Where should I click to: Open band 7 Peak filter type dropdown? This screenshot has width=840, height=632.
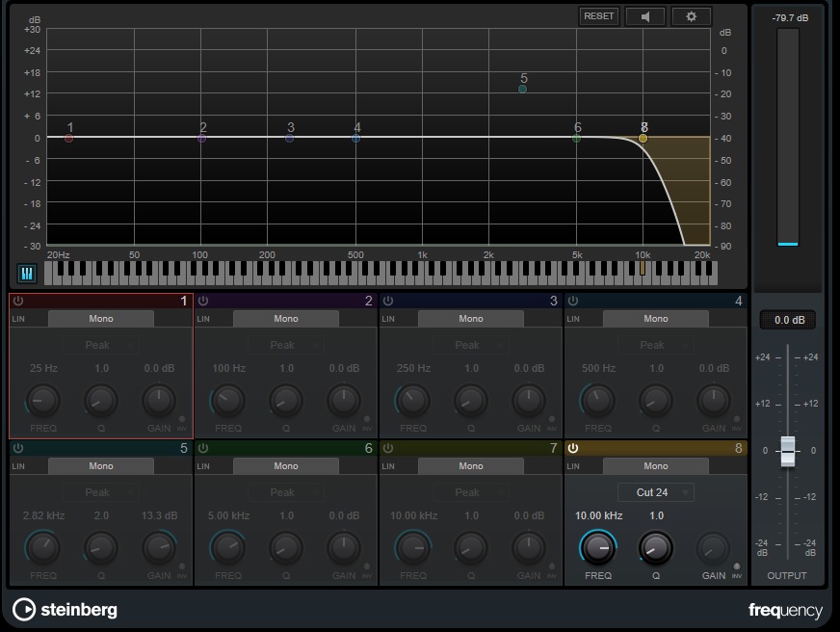click(x=471, y=492)
